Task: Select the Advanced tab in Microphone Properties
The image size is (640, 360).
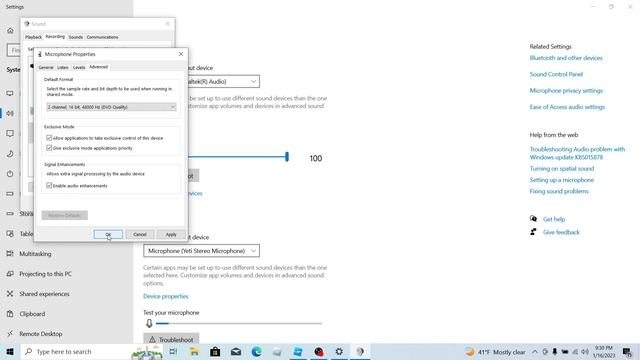Action: (98, 67)
